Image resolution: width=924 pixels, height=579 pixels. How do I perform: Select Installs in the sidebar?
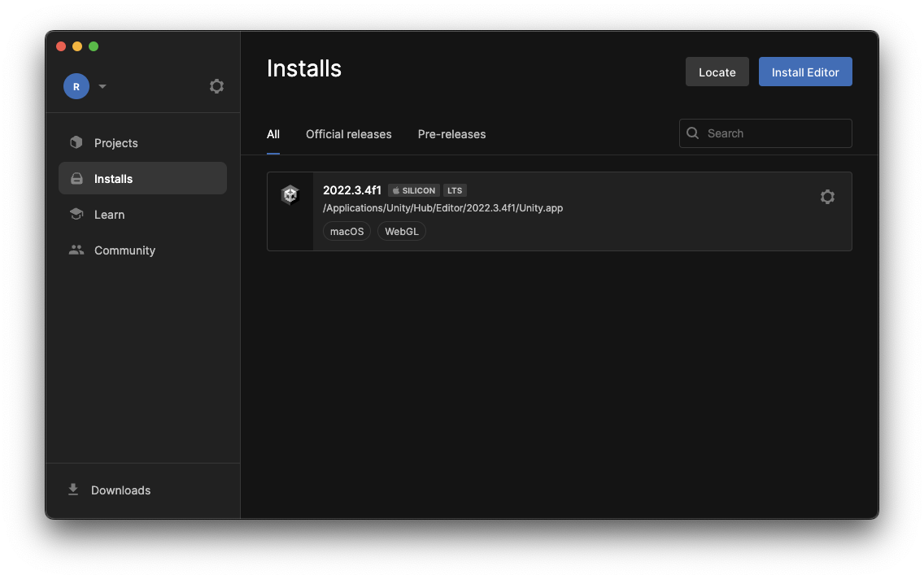[142, 178]
